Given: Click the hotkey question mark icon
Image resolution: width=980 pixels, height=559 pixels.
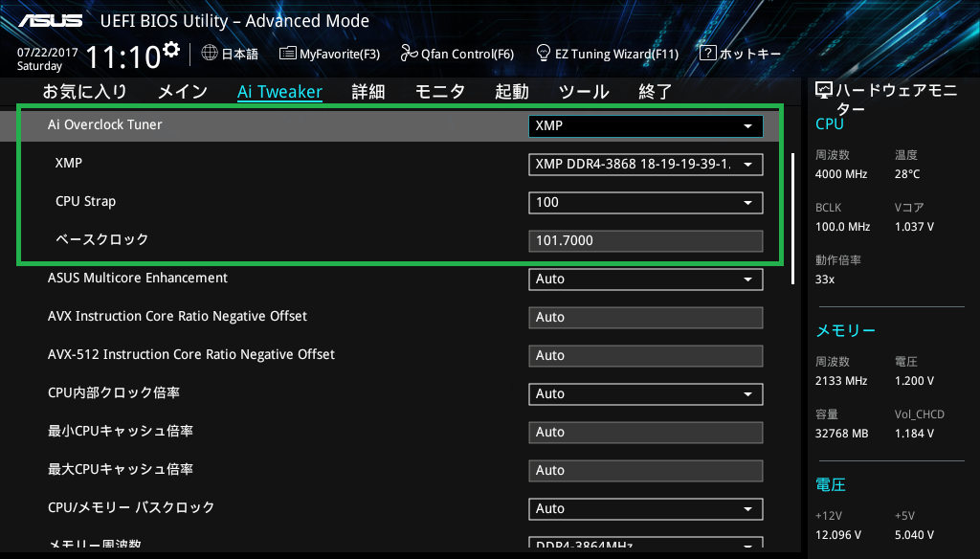Looking at the screenshot, I should click(x=707, y=54).
